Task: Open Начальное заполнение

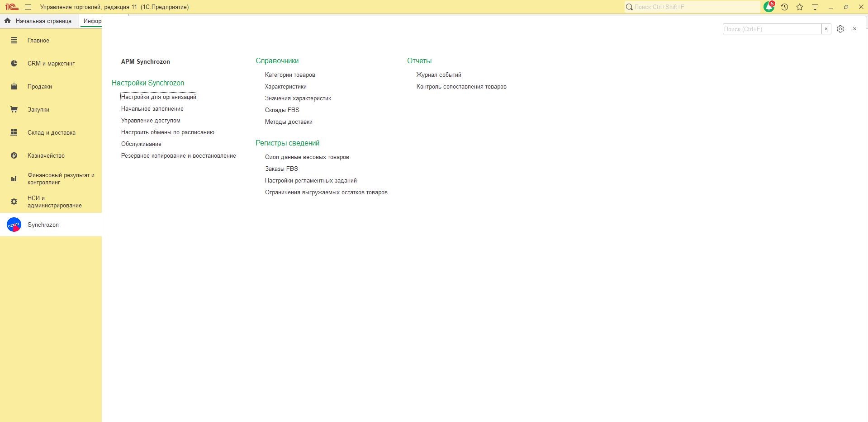Action: (152, 108)
